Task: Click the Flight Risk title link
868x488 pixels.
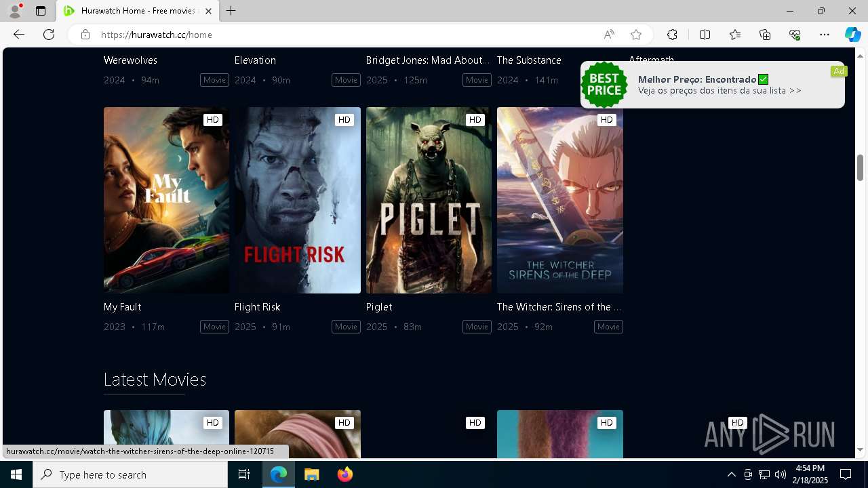Action: tap(258, 307)
